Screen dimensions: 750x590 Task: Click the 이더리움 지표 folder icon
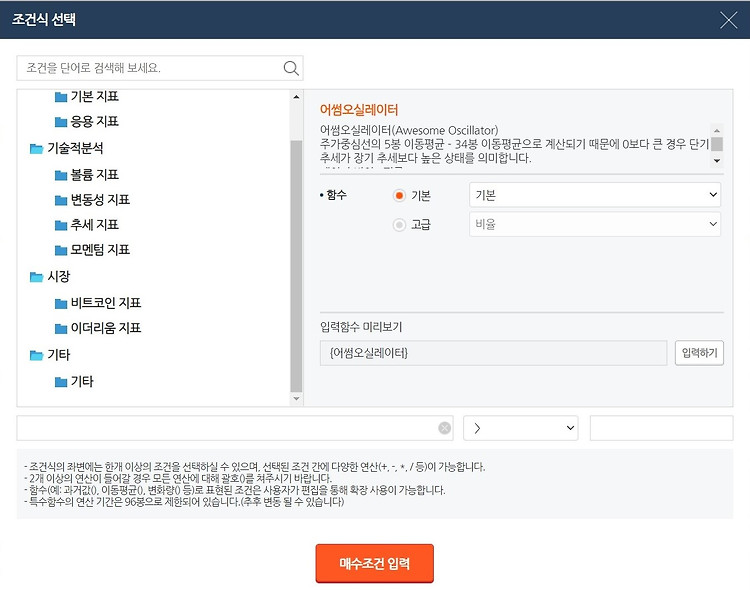click(61, 328)
